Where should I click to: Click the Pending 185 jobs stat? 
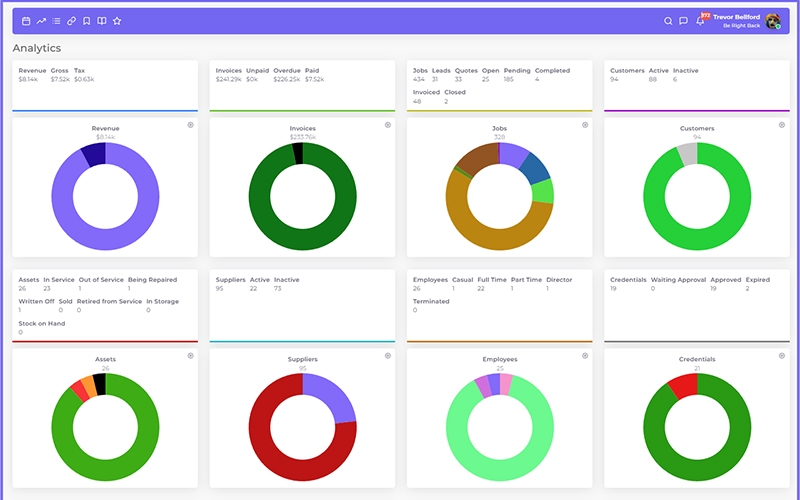click(517, 75)
